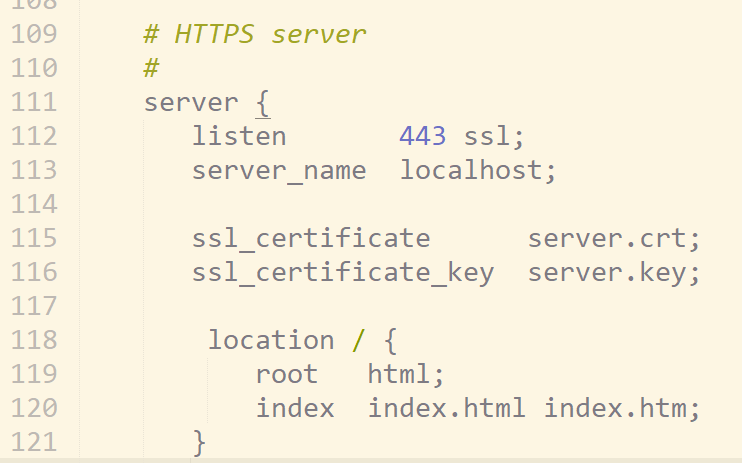This screenshot has height=463, width=742.
Task: Click line number 109 in the gutter
Action: point(34,35)
